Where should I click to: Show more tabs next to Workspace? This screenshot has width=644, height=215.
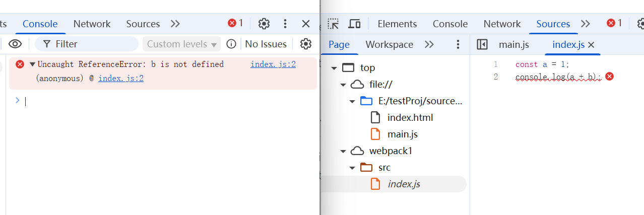[429, 45]
